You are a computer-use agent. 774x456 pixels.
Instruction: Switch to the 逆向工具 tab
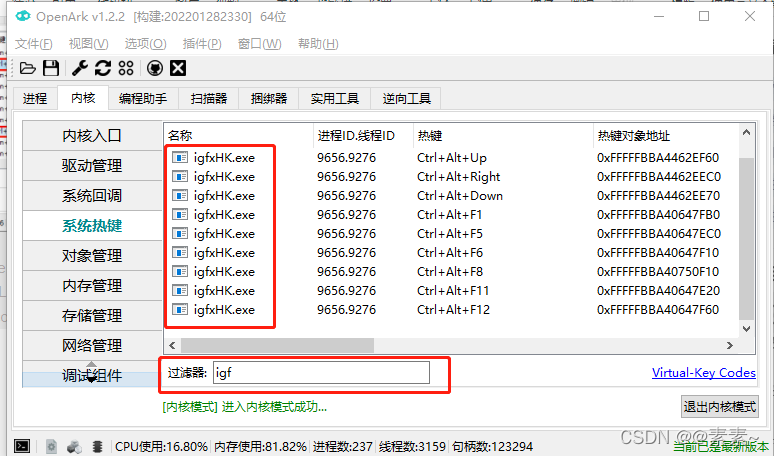(406, 98)
